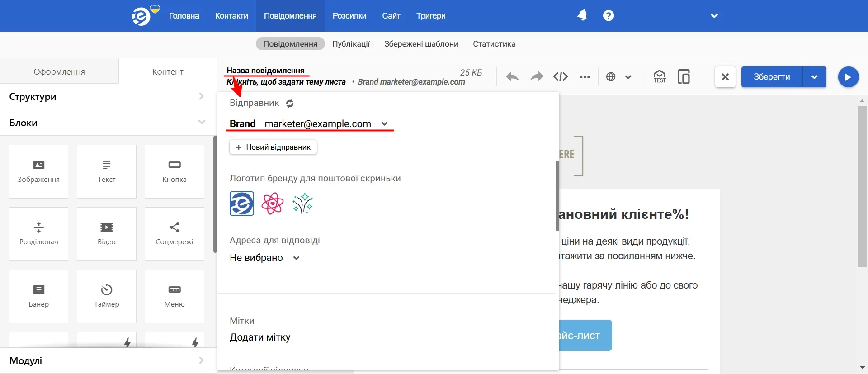This screenshot has width=868, height=374.
Task: Click the Зберегти save button
Action: (772, 77)
